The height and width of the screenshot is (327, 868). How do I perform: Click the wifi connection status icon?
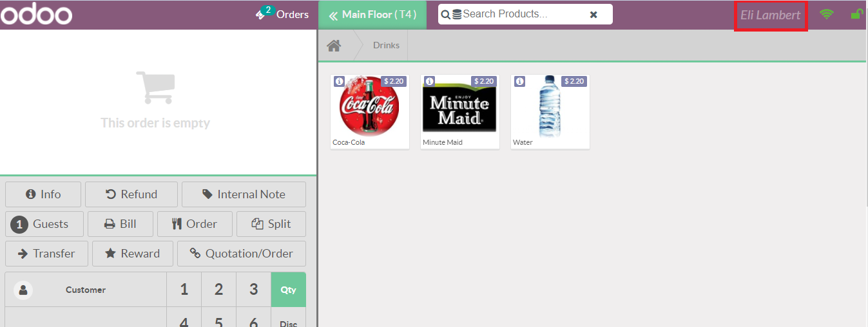[x=826, y=14]
